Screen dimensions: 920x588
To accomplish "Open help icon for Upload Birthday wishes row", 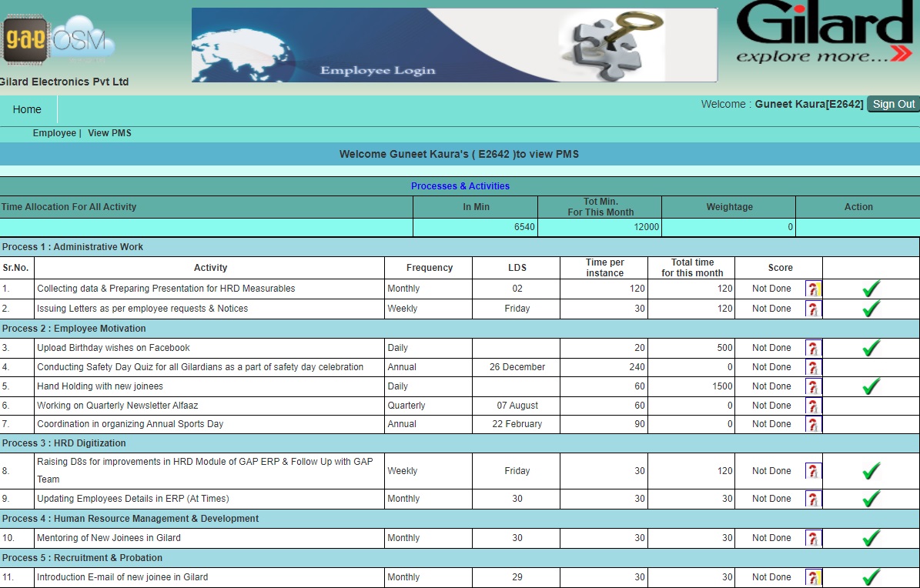I will 813,349.
